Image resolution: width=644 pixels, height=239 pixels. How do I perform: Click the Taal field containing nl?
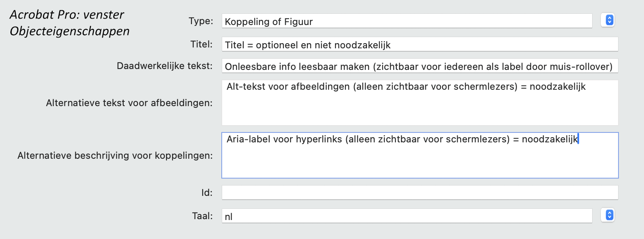[x=406, y=216]
